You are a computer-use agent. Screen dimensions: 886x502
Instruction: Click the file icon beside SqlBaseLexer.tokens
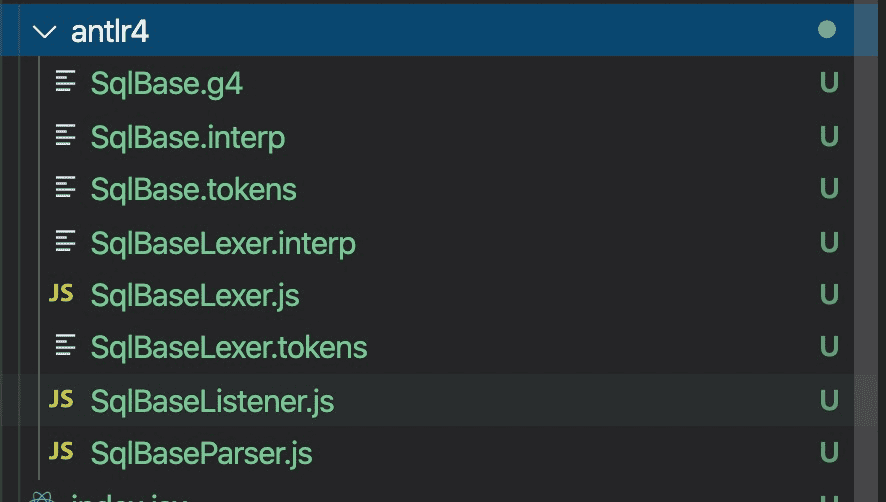(x=65, y=348)
